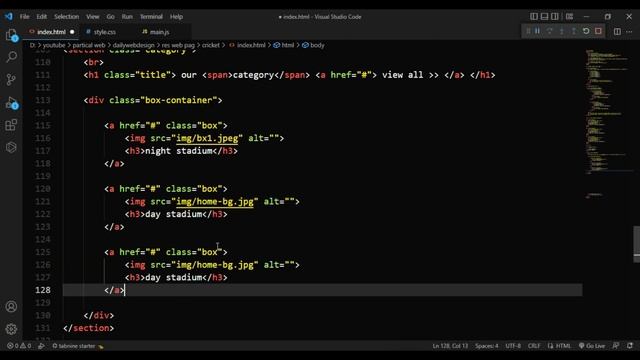Image resolution: width=640 pixels, height=360 pixels.
Task: Click debug Step Out icon
Action: (x=573, y=31)
